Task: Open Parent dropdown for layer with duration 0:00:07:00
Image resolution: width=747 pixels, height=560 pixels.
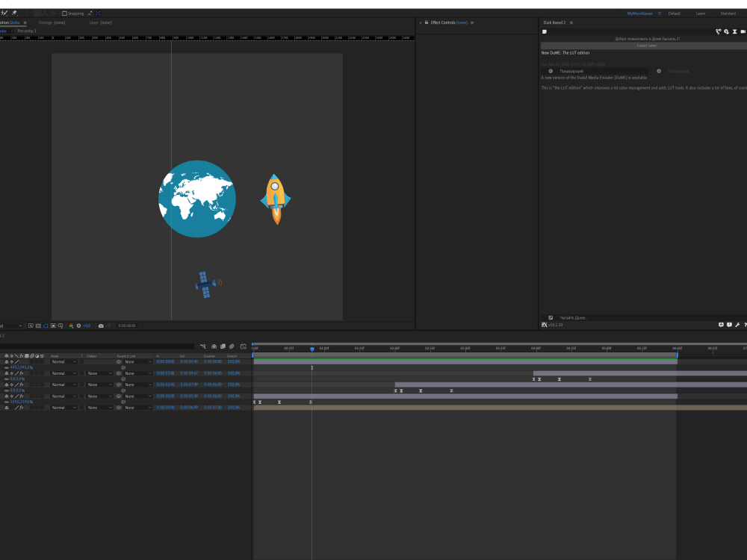Action: 138,408
